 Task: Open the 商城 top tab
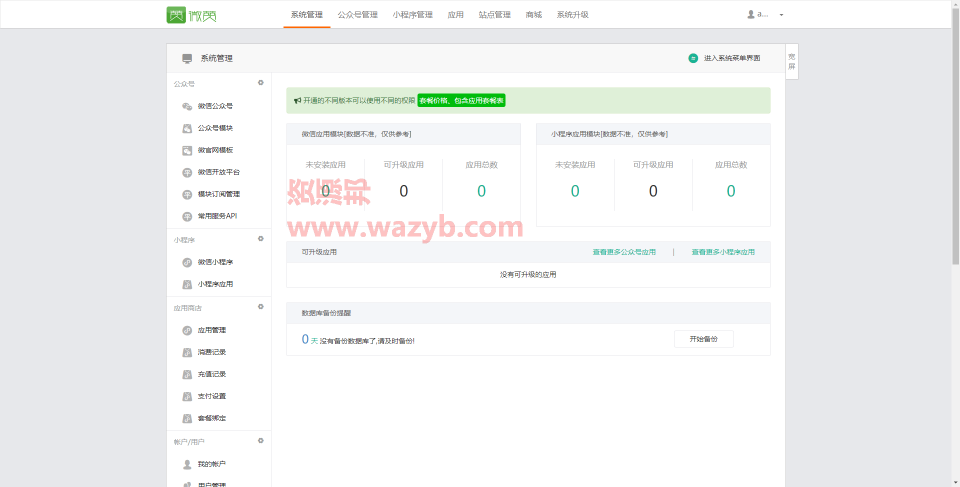click(x=534, y=15)
